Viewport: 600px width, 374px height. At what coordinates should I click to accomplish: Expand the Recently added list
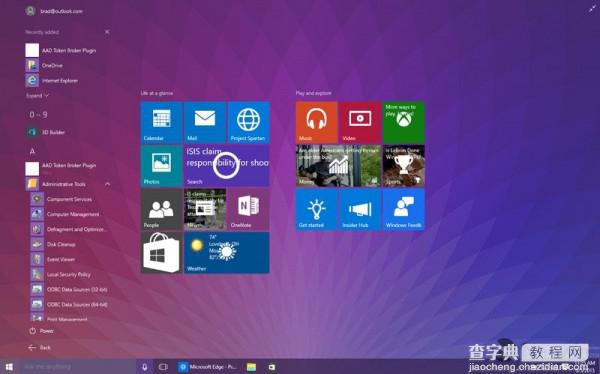pos(37,96)
